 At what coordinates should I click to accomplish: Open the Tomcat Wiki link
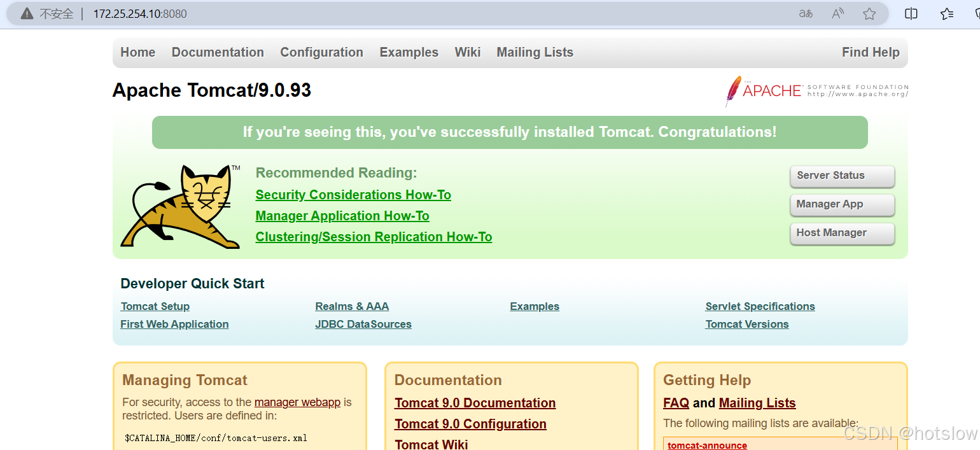pyautogui.click(x=431, y=444)
